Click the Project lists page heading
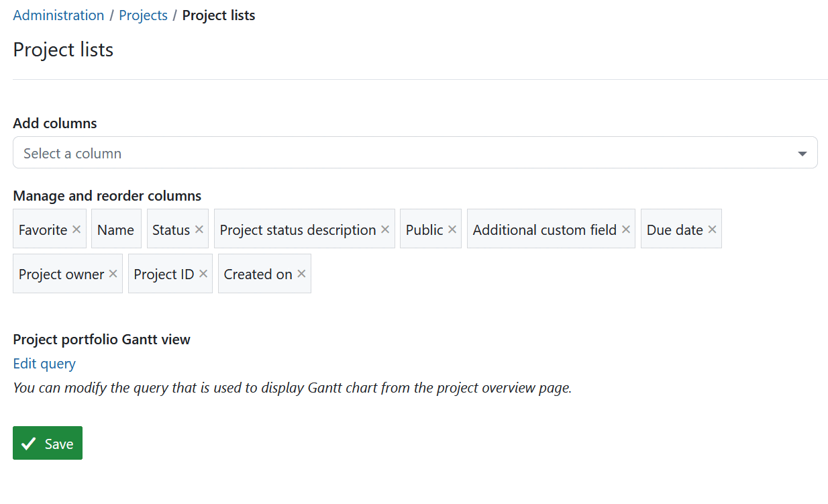This screenshot has width=828, height=504. (x=62, y=49)
